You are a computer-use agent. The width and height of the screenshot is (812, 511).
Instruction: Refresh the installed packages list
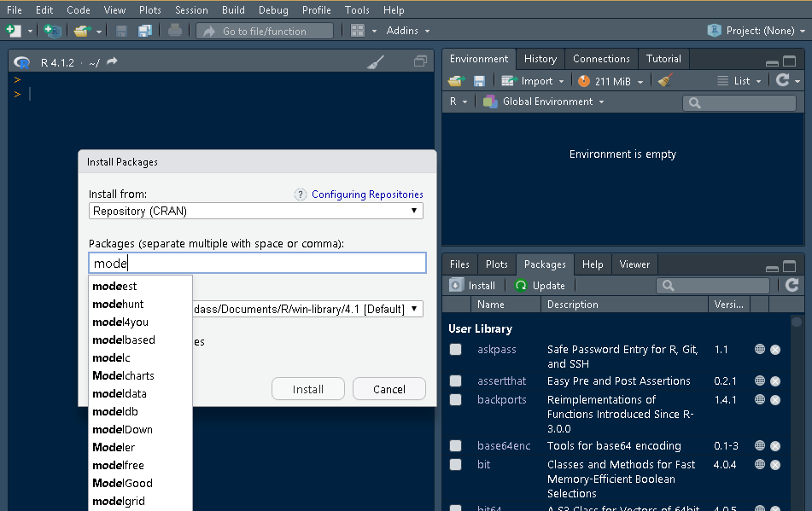(x=792, y=285)
